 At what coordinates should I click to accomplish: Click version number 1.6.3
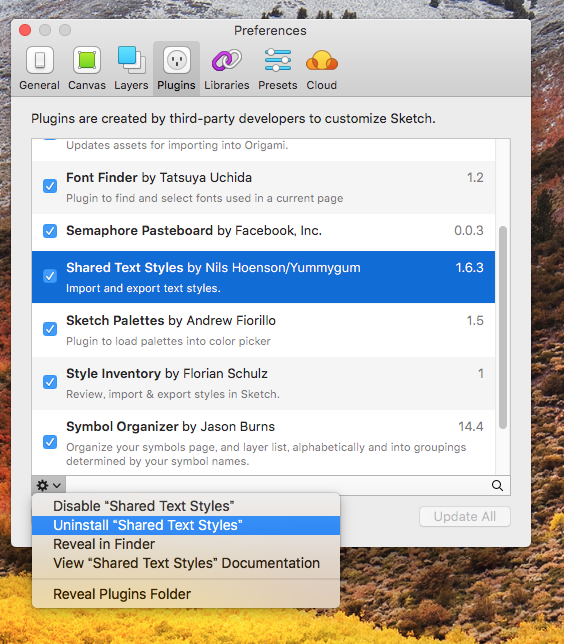pyautogui.click(x=470, y=268)
